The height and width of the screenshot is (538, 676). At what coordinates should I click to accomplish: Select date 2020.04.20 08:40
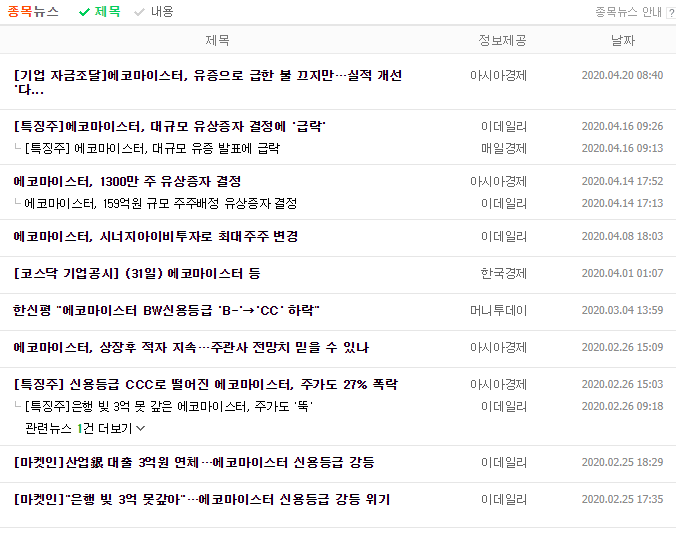tap(623, 75)
